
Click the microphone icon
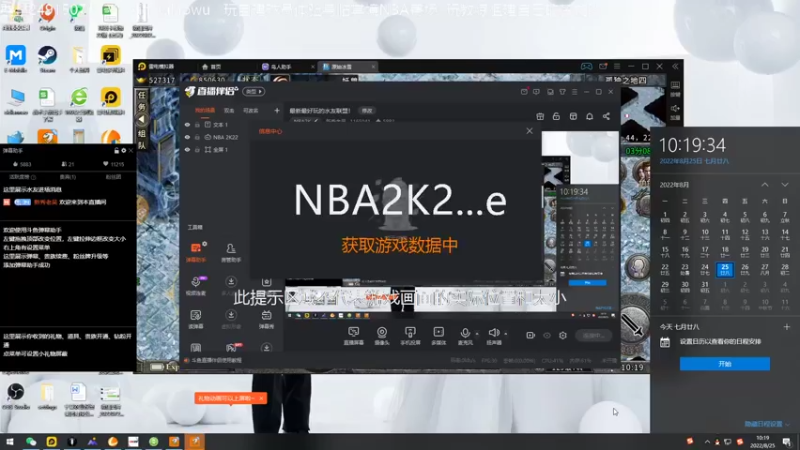click(465, 333)
